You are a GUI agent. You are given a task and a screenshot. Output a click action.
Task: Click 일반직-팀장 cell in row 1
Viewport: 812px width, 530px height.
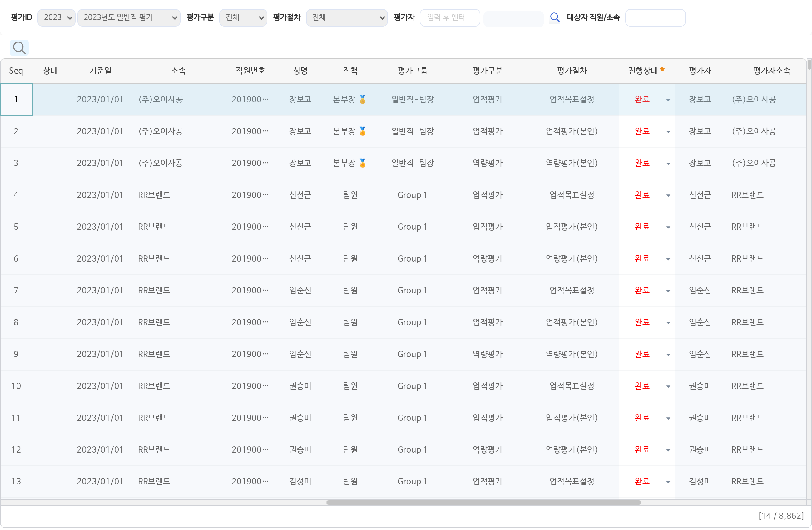click(x=412, y=99)
